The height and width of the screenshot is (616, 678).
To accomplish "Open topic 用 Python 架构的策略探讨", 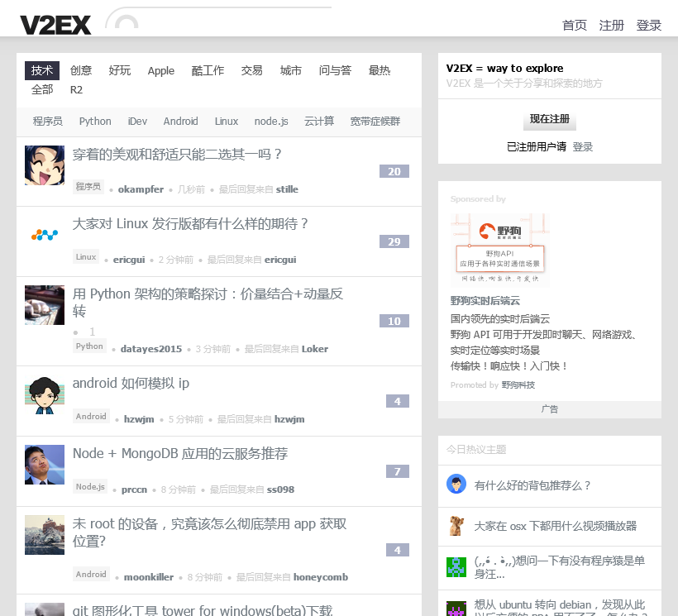I will click(x=208, y=302).
